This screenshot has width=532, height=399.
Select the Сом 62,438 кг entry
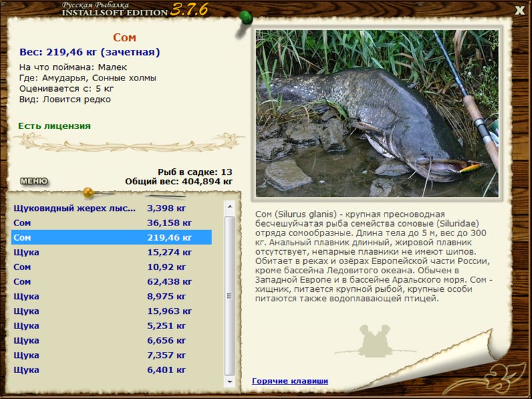point(111,281)
